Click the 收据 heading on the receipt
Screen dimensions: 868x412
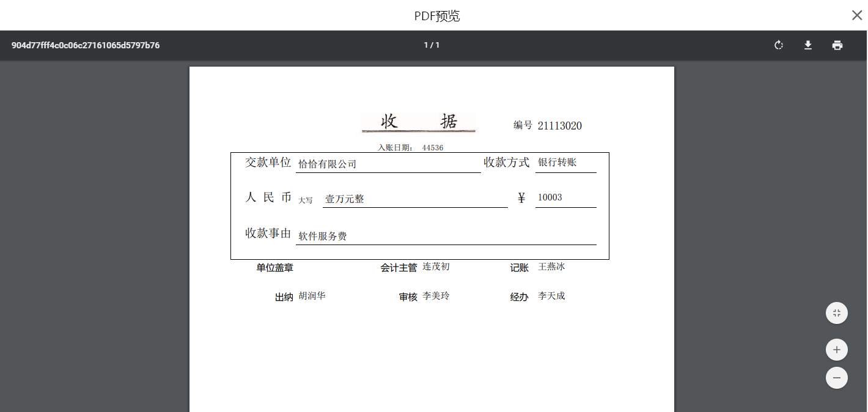pyautogui.click(x=419, y=122)
